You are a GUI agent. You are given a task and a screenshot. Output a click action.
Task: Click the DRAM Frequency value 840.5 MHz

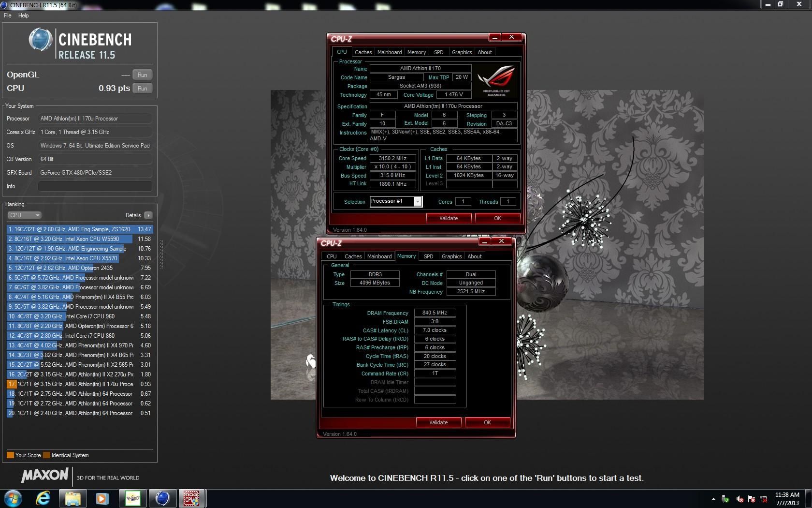(x=435, y=313)
